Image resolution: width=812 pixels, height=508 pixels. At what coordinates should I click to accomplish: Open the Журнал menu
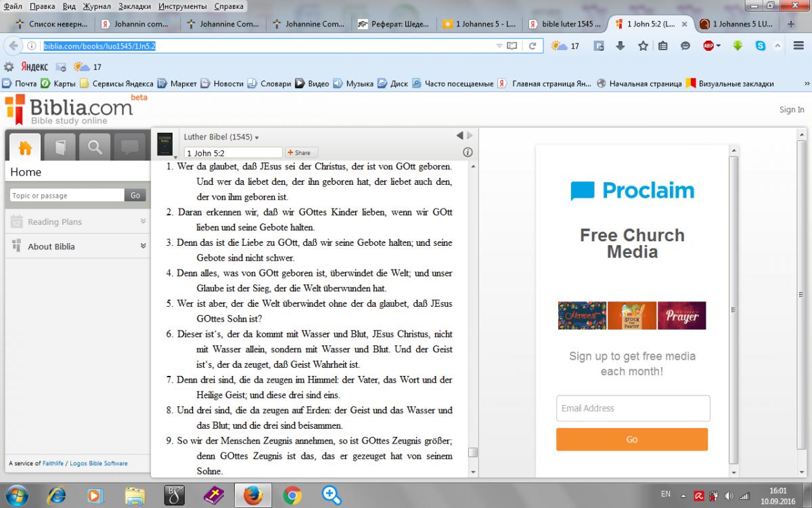click(x=97, y=6)
